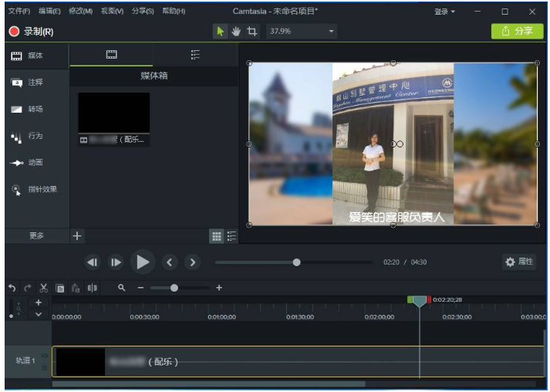Click the timeline zoom slider handle
Screen dimensions: 550x392
pos(174,288)
